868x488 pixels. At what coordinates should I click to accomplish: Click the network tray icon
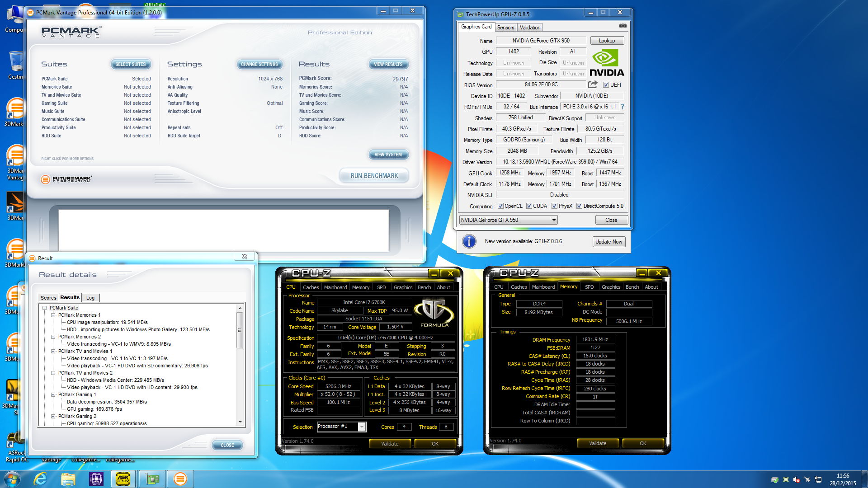point(818,479)
